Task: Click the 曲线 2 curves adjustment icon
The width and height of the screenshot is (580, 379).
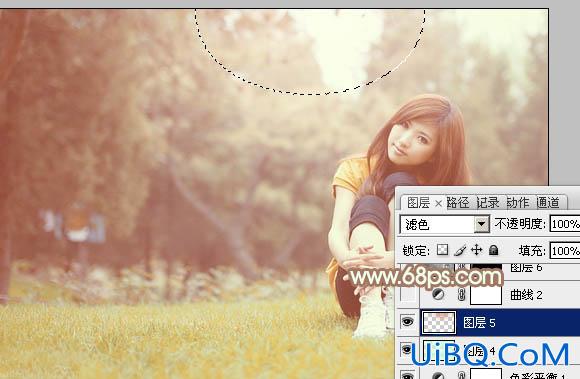Action: (438, 294)
